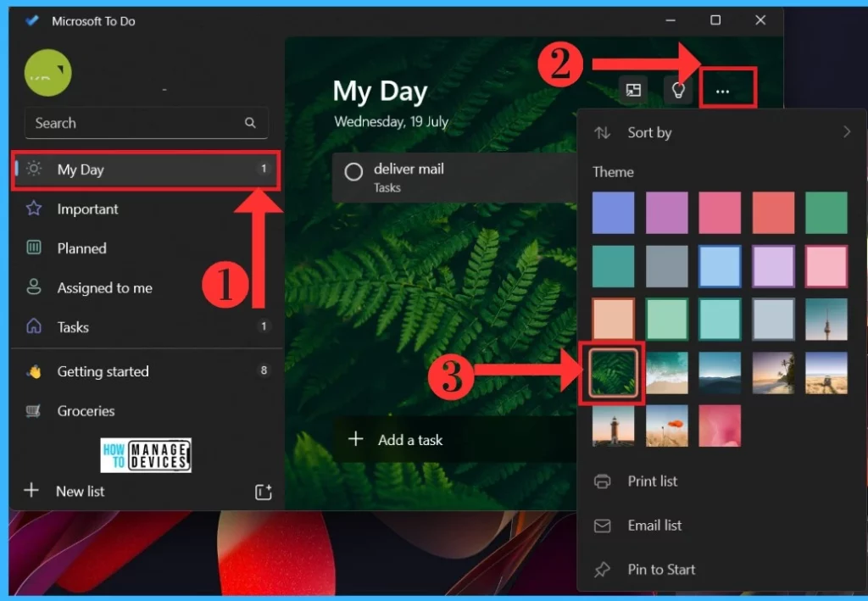The image size is (868, 601).
Task: Open the Planned list
Action: [x=146, y=248]
